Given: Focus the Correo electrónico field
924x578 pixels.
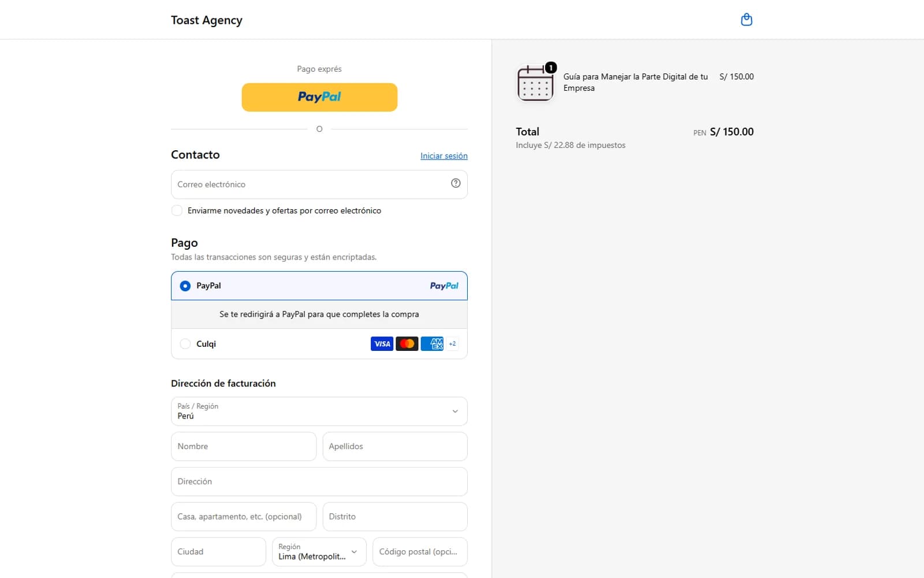Looking at the screenshot, I should [319, 184].
